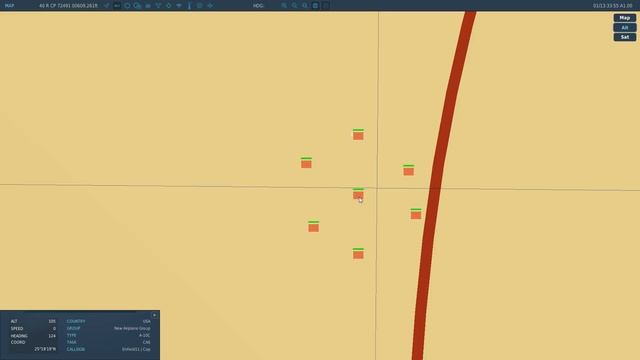Click the HDG label in the top bar
This screenshot has height=360, width=640.
coord(258,6)
